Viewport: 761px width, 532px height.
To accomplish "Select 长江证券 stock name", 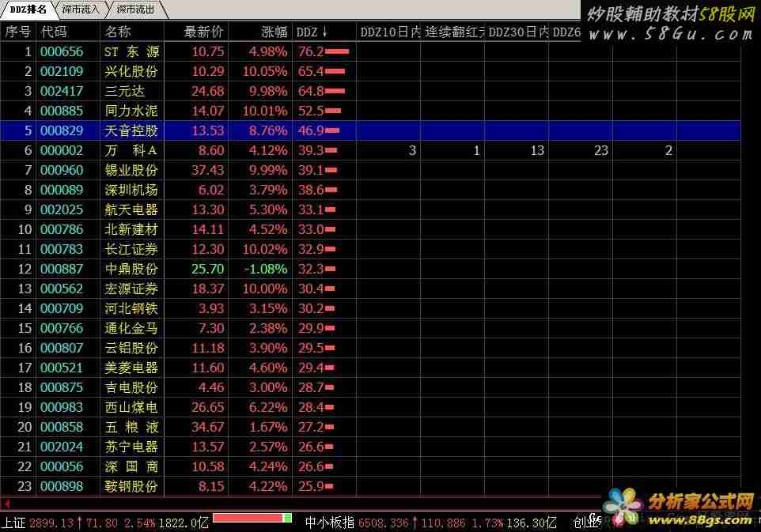I will [x=131, y=249].
